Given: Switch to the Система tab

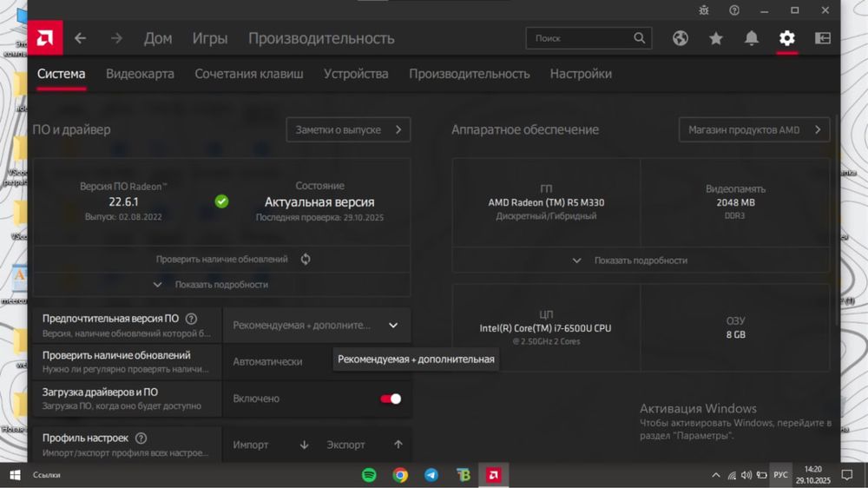Looking at the screenshot, I should pyautogui.click(x=62, y=74).
